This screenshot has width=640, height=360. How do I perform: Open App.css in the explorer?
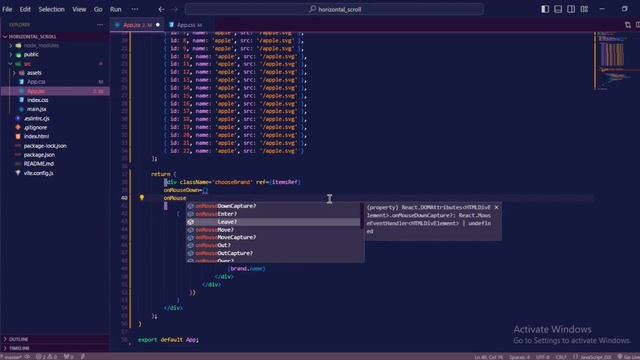tap(55, 82)
